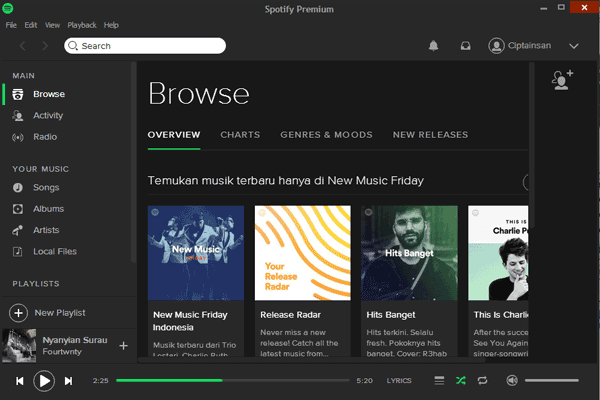Select Activity in the sidebar
Screen dimensions: 600x400
[x=48, y=116]
